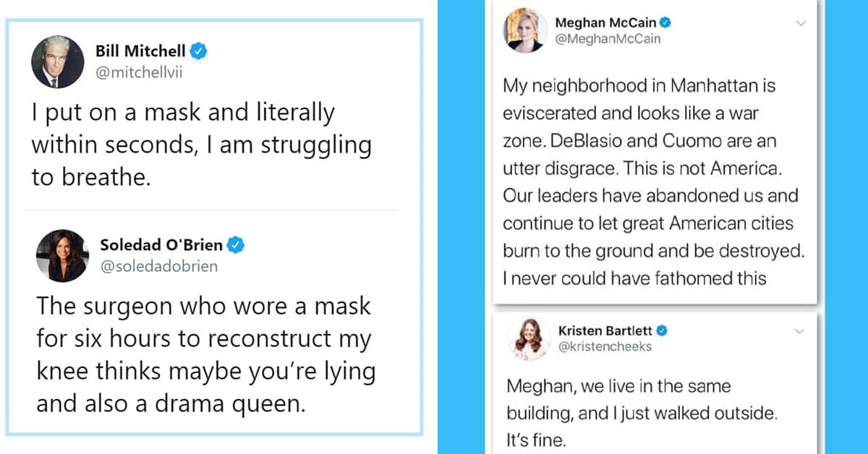
Task: Click the Soledad O'Brien display name
Action: click(x=162, y=245)
